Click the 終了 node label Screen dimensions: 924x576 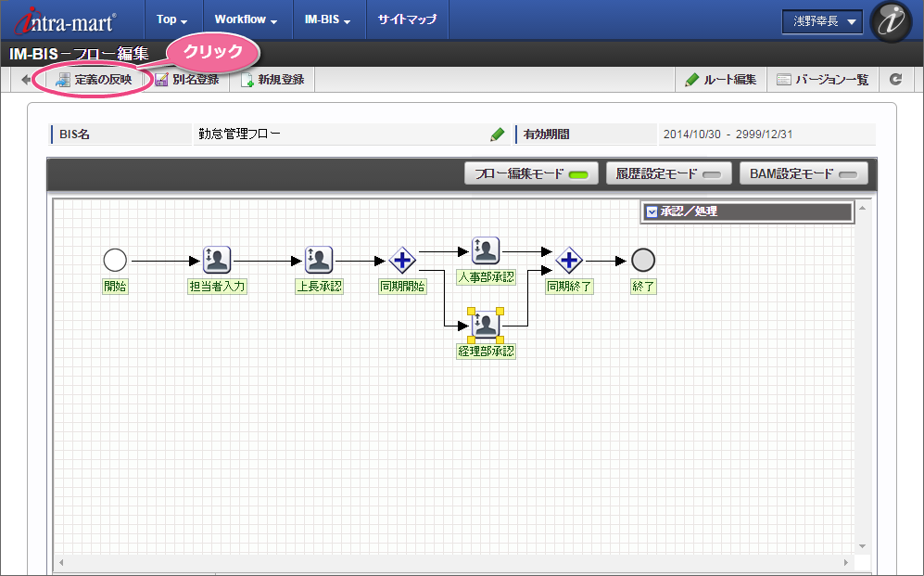click(643, 287)
